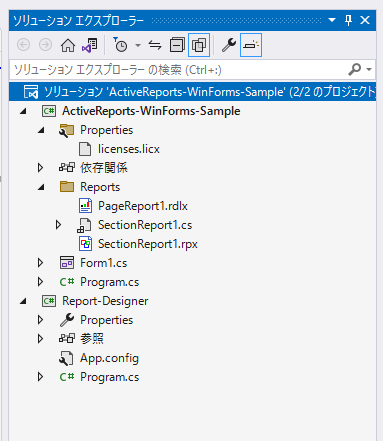Click the PageReport1.rdlx chart icon
This screenshot has width=383, height=441.
coord(85,206)
